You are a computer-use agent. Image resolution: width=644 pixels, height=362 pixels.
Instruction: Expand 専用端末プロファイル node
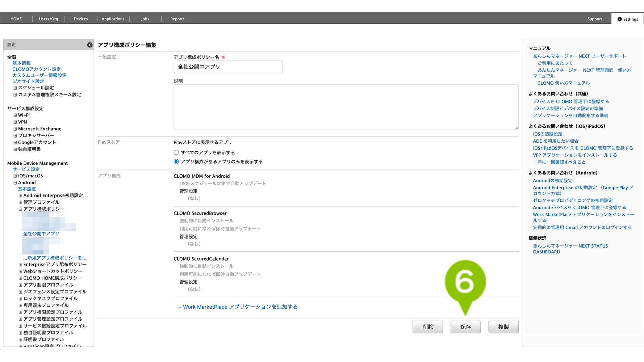coord(21,306)
